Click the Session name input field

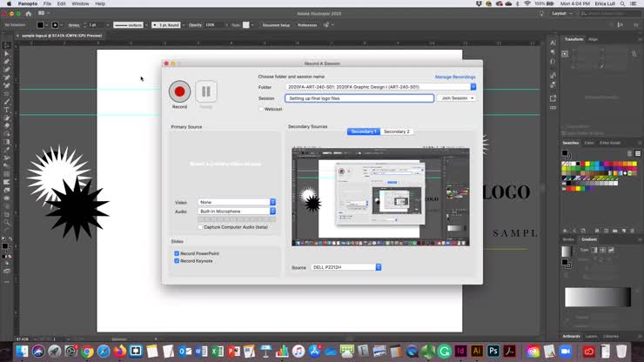(359, 98)
